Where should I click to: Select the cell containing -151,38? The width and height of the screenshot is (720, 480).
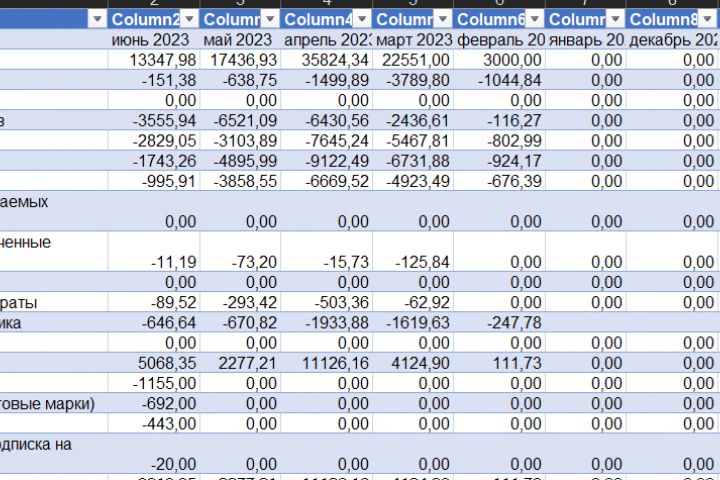point(154,80)
